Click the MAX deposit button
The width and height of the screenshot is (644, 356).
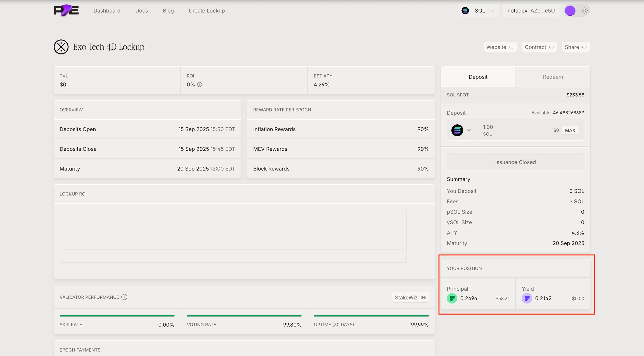[570, 130]
